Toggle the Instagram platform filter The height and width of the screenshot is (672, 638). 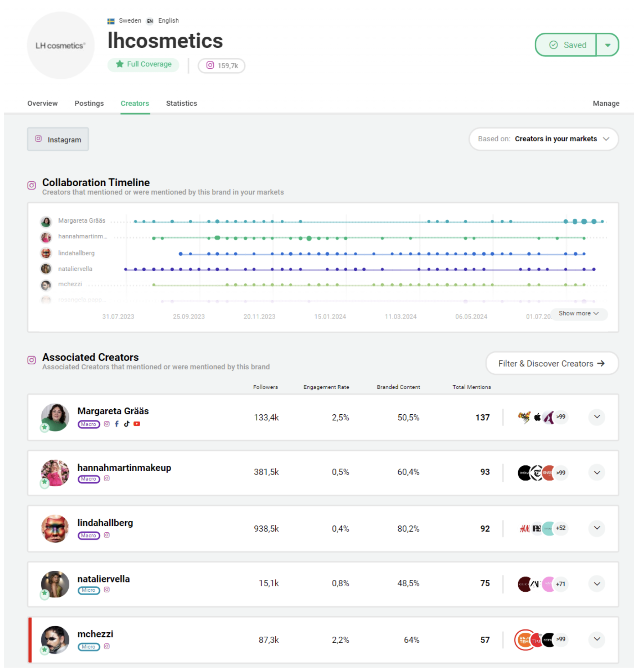coord(58,139)
